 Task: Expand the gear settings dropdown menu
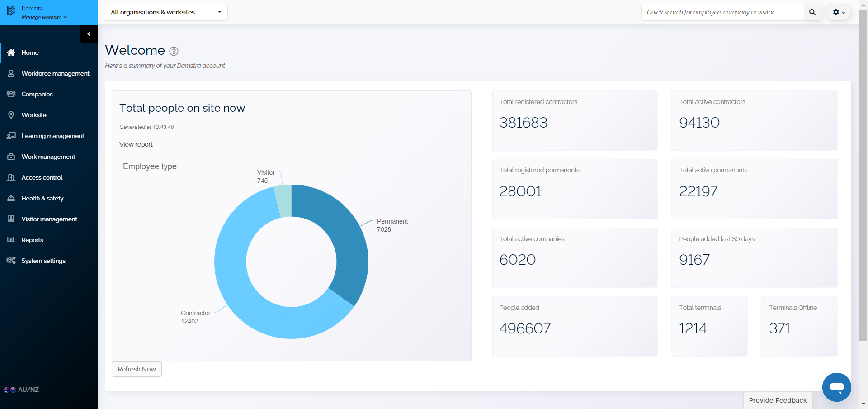838,12
